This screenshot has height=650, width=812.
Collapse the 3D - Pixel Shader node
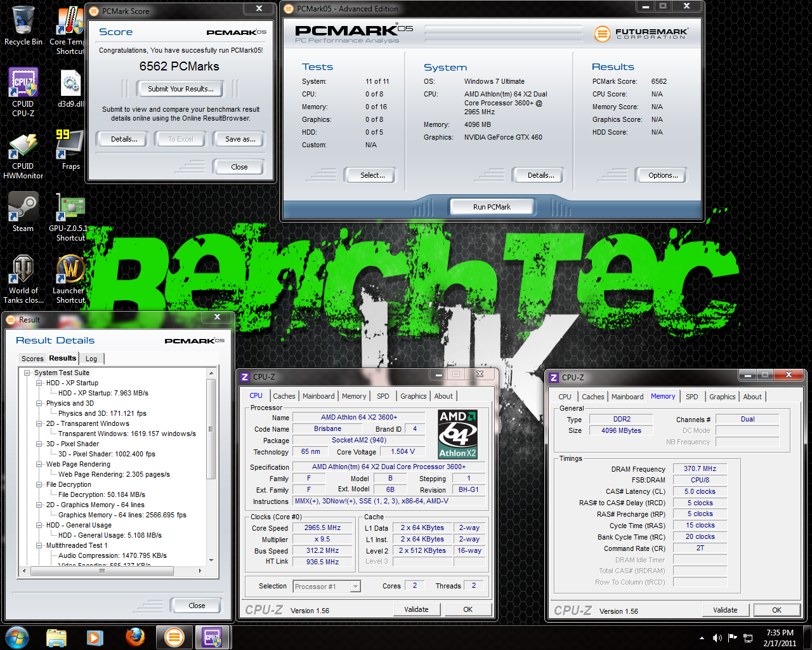pyautogui.click(x=39, y=444)
